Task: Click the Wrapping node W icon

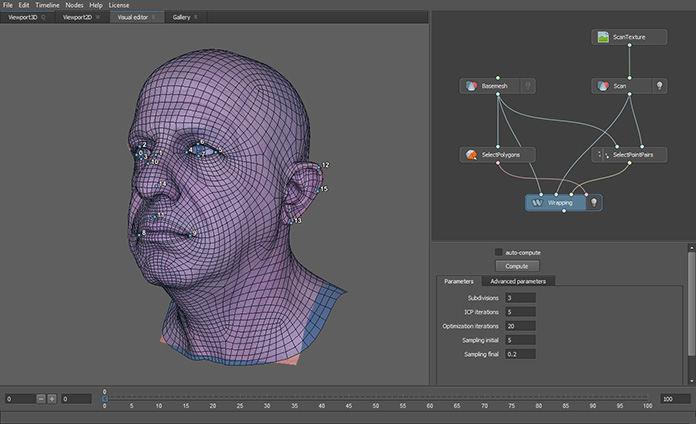Action: [537, 202]
